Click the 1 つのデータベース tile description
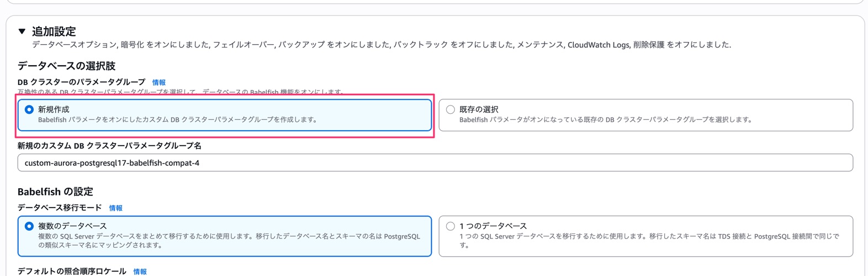The image size is (868, 276). point(649,241)
